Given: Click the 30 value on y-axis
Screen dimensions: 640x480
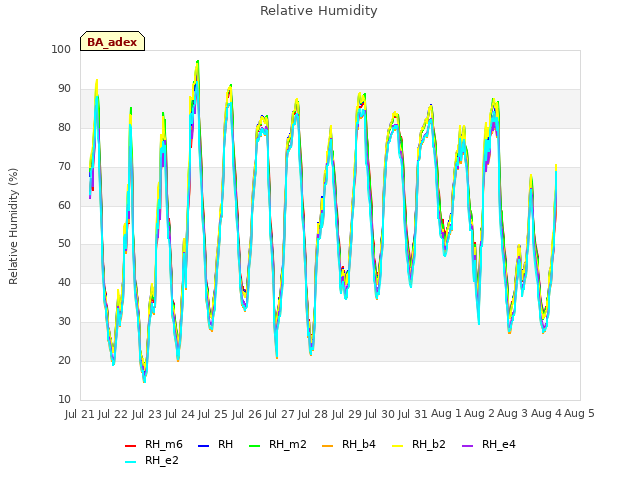Looking at the screenshot, I should coord(64,322).
